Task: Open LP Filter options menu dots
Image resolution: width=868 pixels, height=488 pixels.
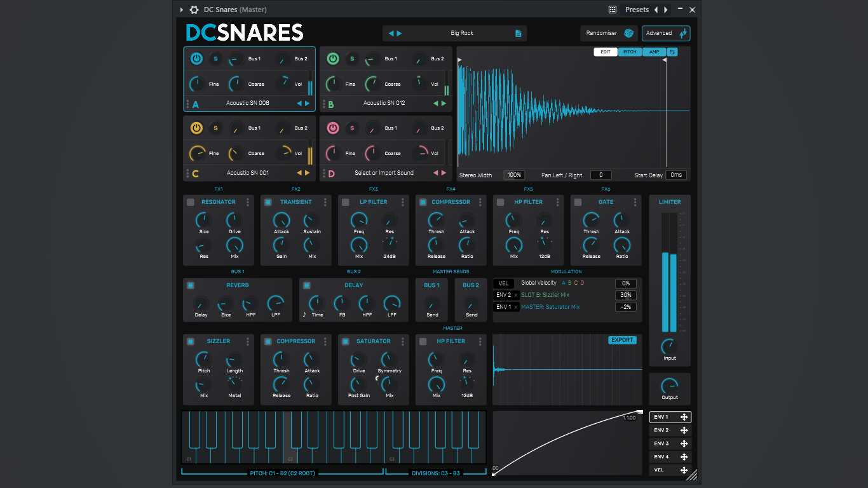Action: click(403, 202)
